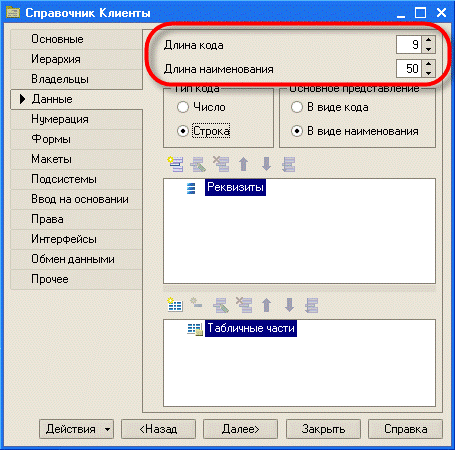Open Справка help button
Image resolution: width=455 pixels, height=450 pixels.
405,429
